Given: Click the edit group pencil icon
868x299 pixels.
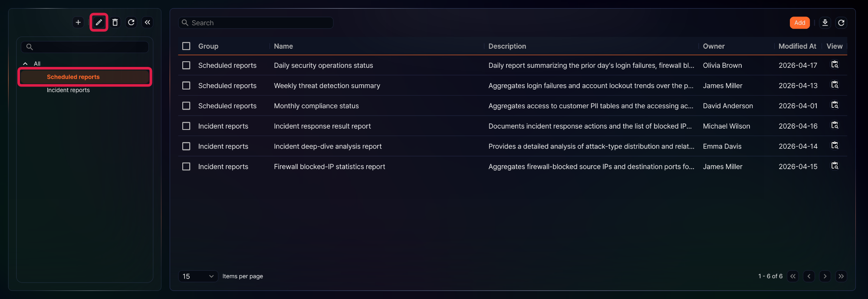Looking at the screenshot, I should click(99, 22).
